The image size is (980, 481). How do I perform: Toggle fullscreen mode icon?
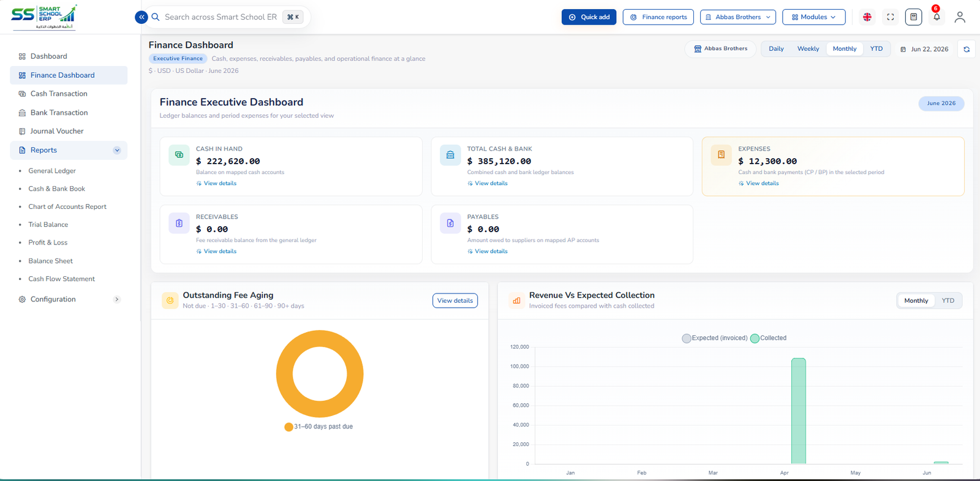pyautogui.click(x=891, y=17)
